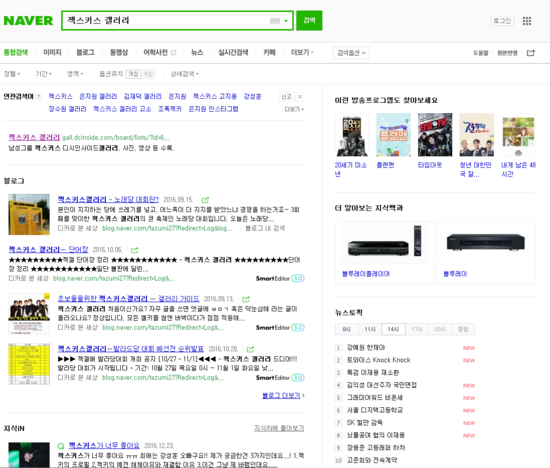Viewport: 550px width, 468px height.
Task: Open new-window icon for 단어장 post
Action: click(135, 250)
